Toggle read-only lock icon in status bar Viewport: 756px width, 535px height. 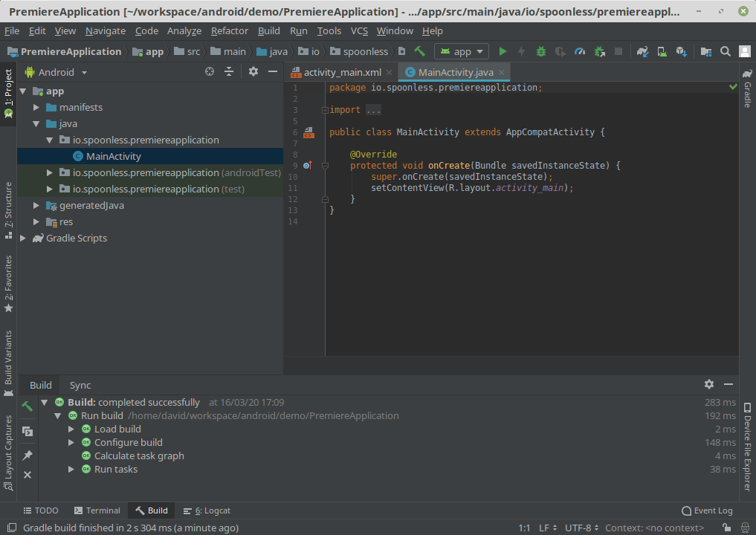click(726, 528)
